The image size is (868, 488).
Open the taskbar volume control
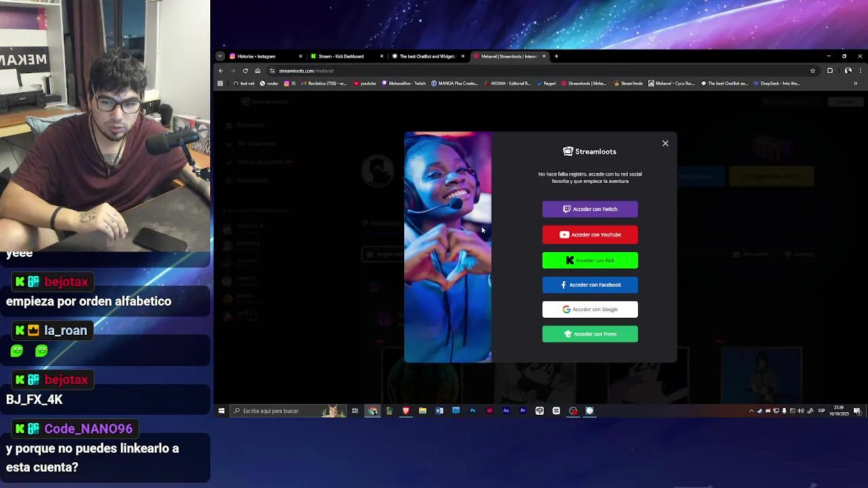pos(801,411)
